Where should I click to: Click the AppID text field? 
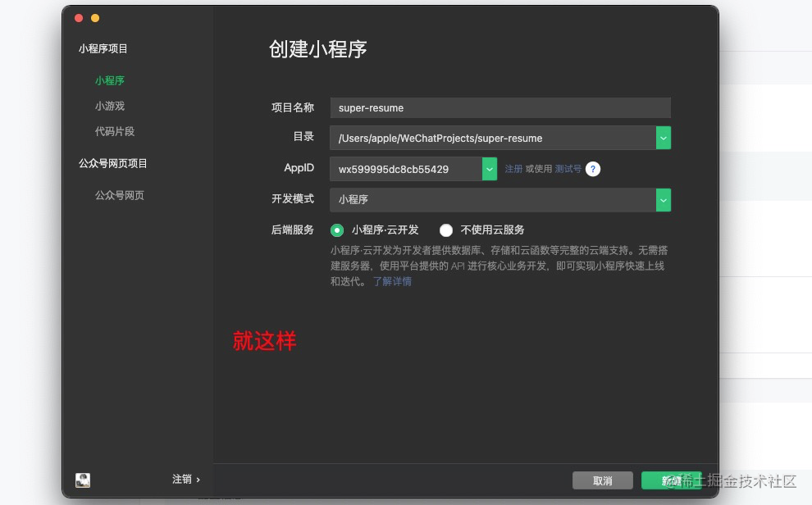(x=405, y=169)
